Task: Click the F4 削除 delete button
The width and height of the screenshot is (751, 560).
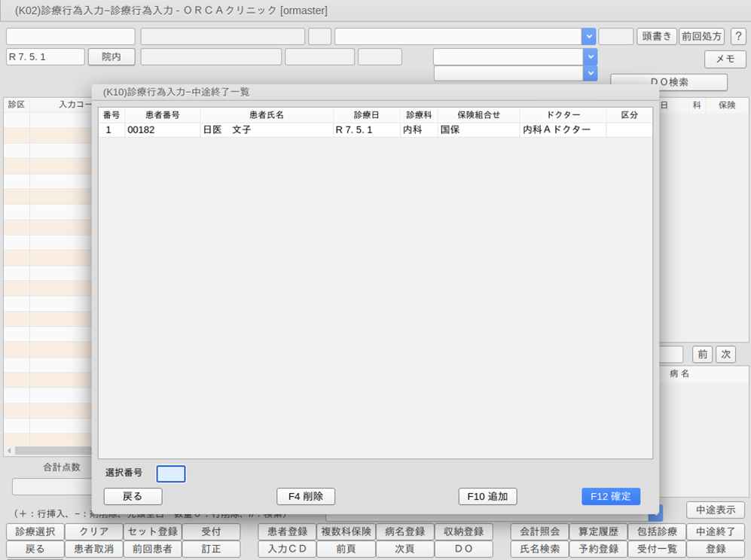Action: pos(306,496)
